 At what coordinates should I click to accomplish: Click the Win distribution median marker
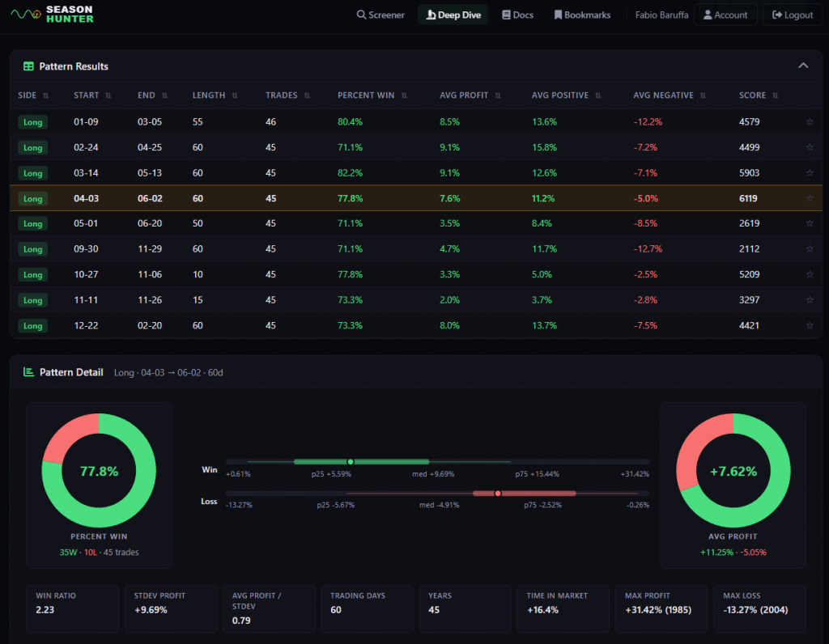coord(351,462)
